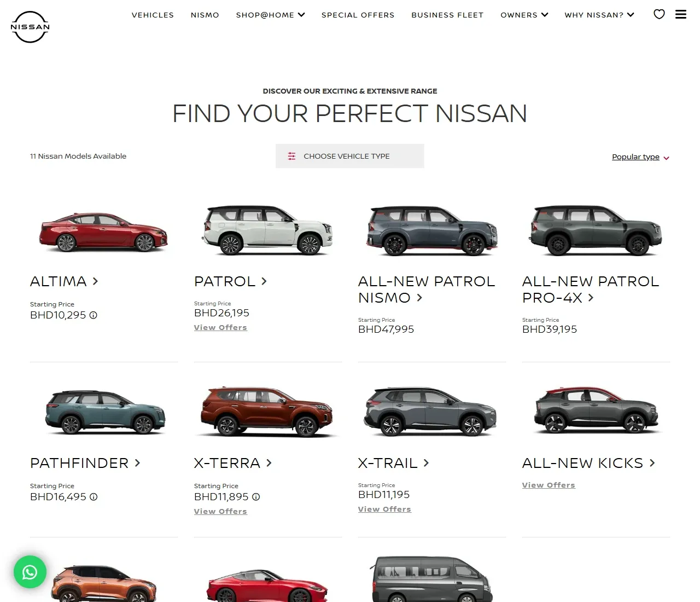Viewport: 700px width, 602px height.
Task: Click info icon beside Pathfinder price
Action: [94, 497]
